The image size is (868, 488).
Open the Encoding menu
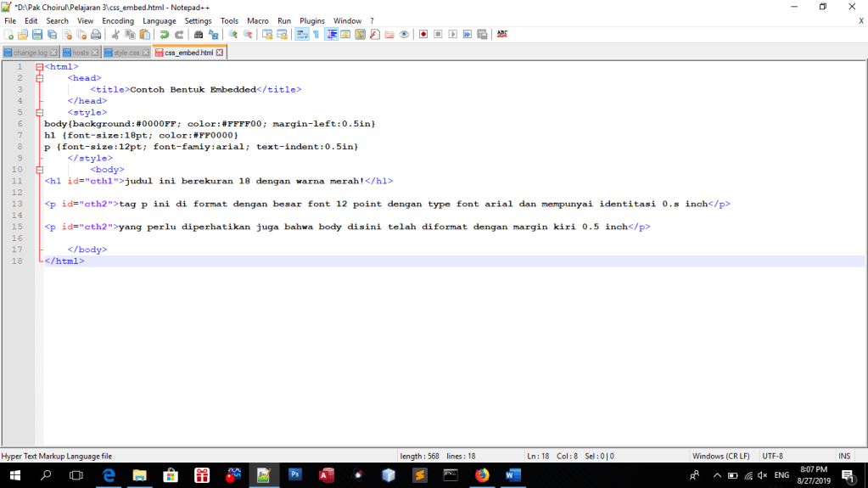(x=118, y=20)
